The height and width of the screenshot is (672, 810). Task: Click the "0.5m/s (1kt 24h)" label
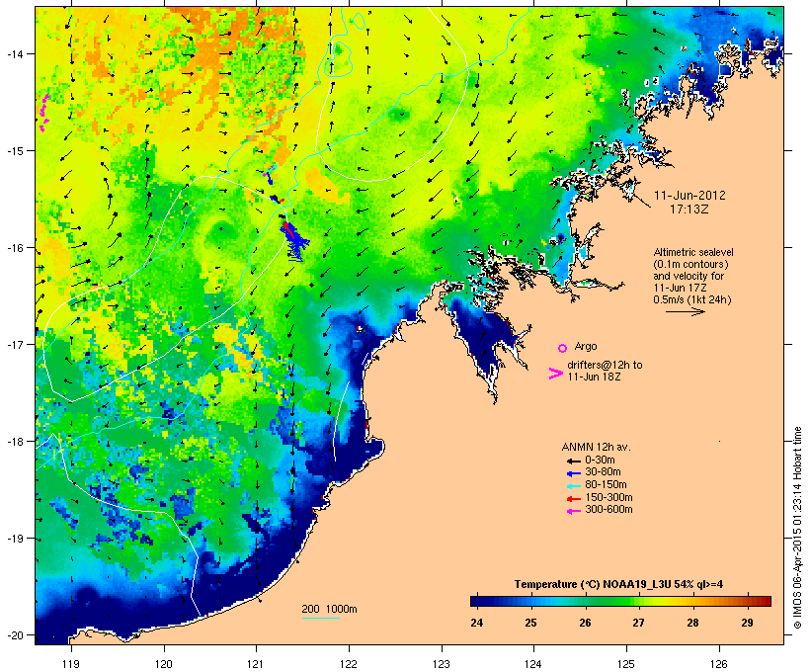[x=691, y=299]
